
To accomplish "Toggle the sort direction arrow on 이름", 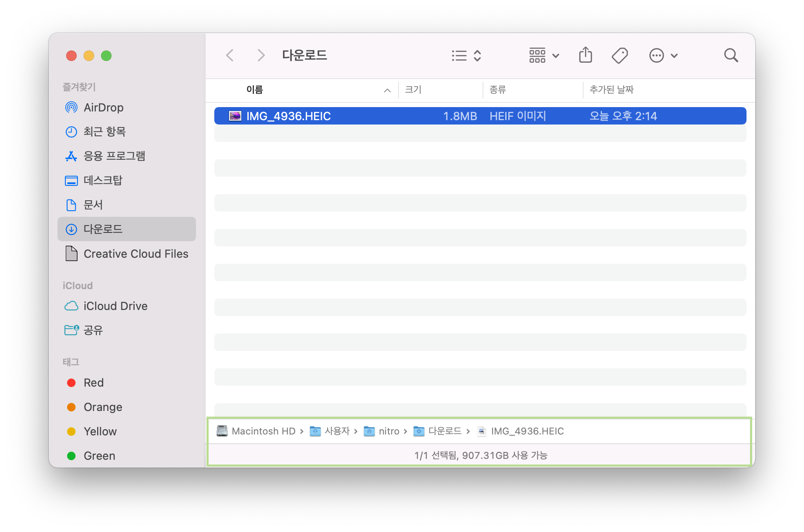I will pyautogui.click(x=387, y=90).
